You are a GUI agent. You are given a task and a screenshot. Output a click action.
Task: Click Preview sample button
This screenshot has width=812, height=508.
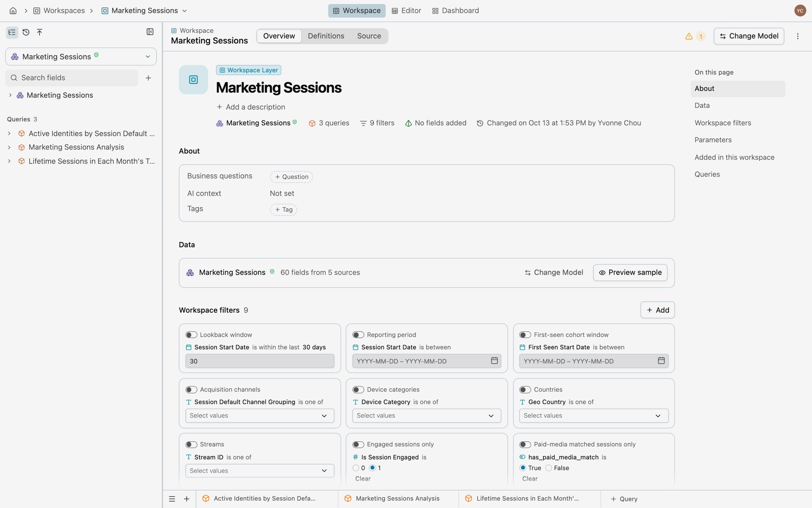(x=630, y=273)
